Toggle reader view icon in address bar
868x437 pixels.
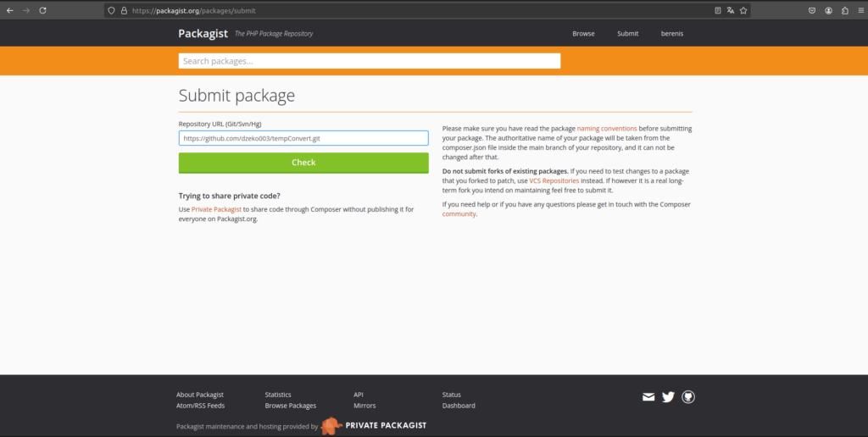[x=718, y=10]
